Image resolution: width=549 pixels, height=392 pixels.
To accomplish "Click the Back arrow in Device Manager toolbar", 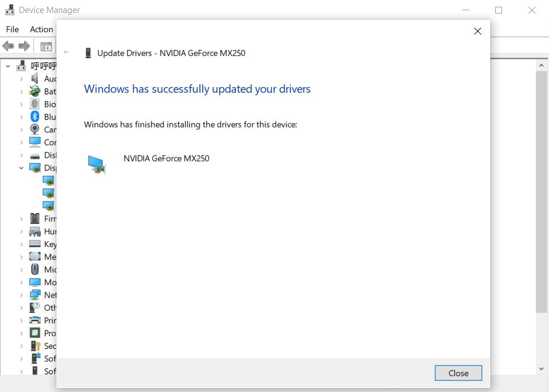I will (8, 46).
